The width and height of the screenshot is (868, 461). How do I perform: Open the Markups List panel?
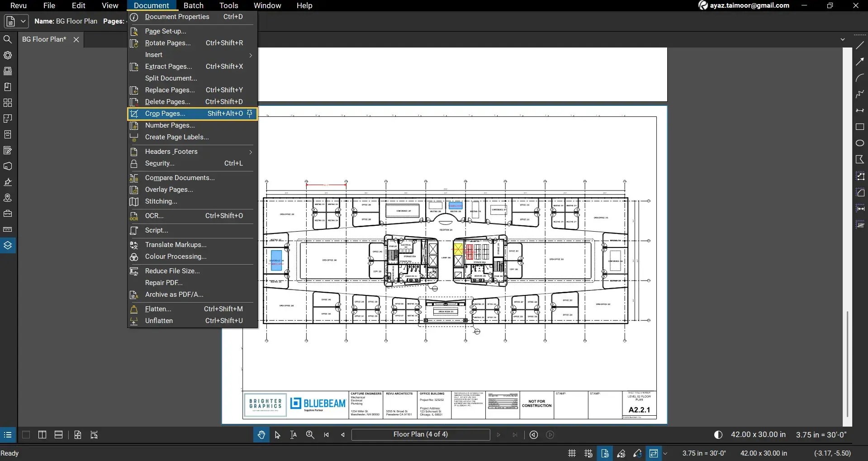tap(8, 150)
